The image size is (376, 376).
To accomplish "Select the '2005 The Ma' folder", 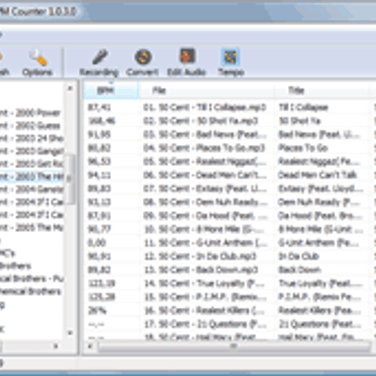I will pyautogui.click(x=32, y=228).
